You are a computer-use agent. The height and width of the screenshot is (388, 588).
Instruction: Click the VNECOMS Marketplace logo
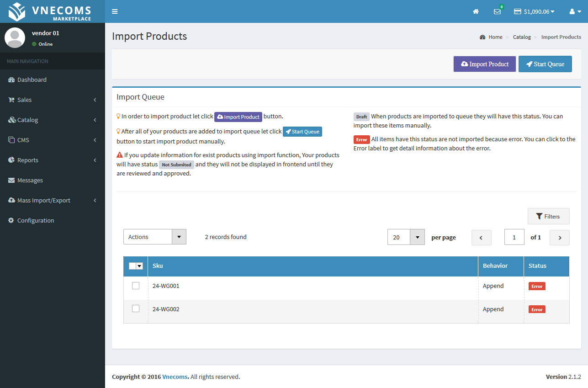pos(52,11)
